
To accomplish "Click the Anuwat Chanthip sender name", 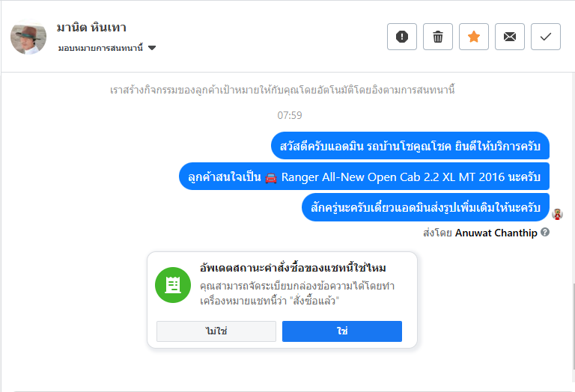I will coord(496,233).
